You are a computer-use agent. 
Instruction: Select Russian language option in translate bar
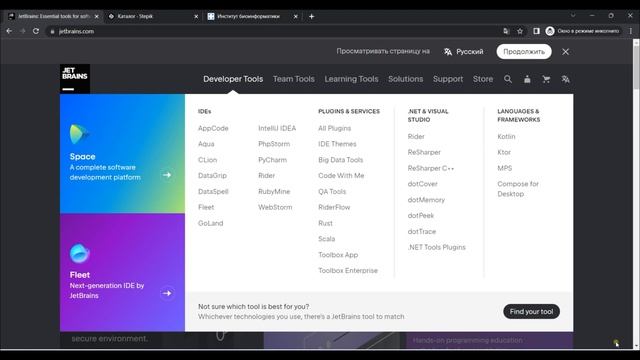(x=464, y=52)
